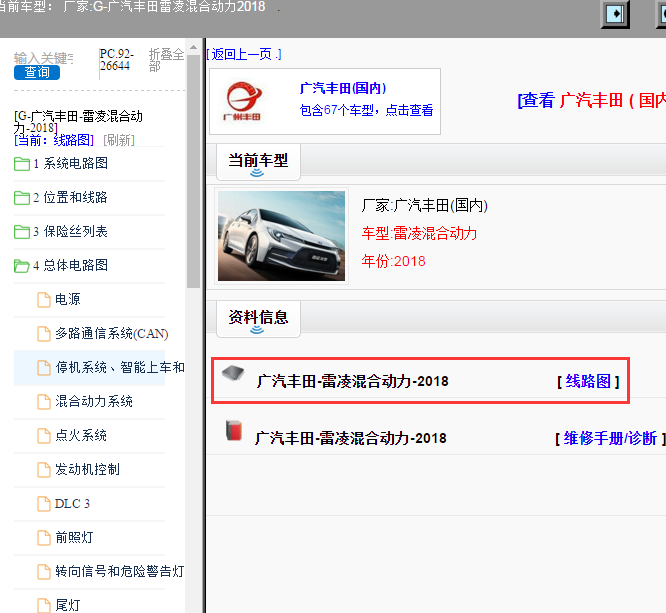Click the sidebar vertical scrollbar thumb

193,171
